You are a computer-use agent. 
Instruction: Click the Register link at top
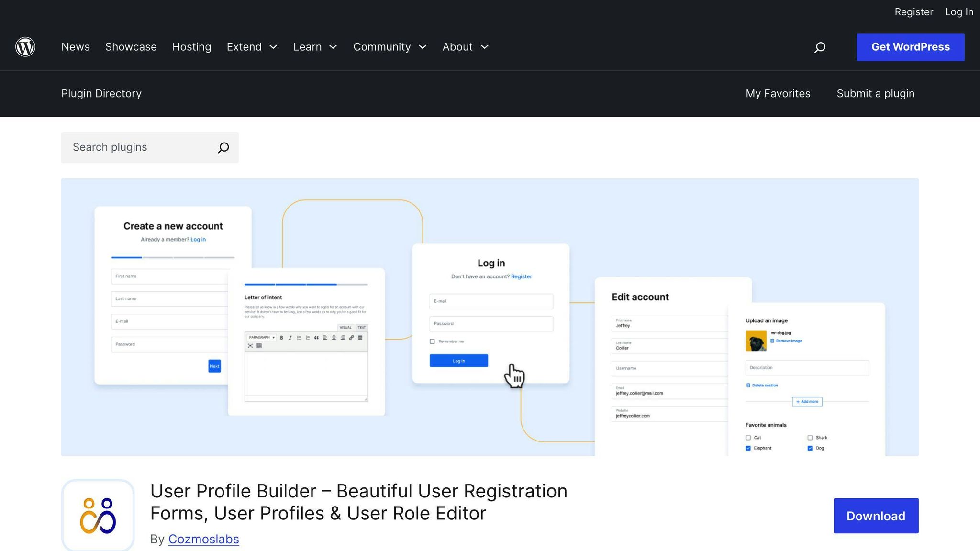[914, 12]
